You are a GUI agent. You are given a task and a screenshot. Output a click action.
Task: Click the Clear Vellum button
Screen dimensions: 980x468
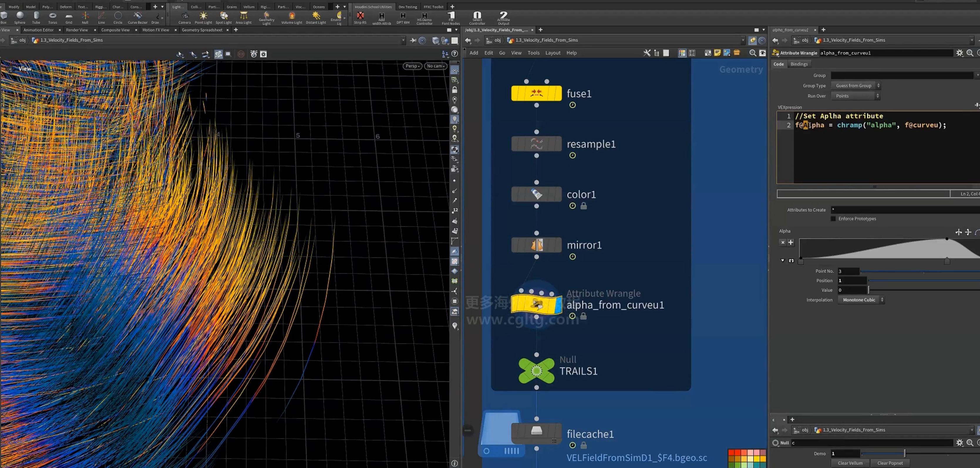[850, 463]
